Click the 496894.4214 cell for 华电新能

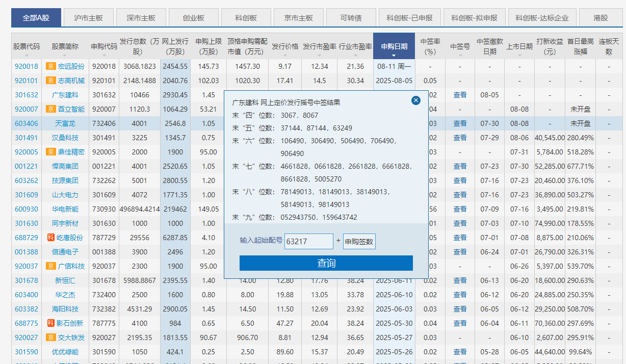pos(140,209)
